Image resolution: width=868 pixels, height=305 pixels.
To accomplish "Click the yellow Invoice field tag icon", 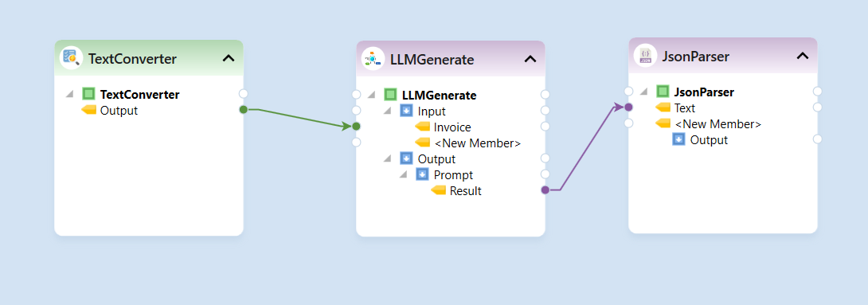I will click(x=422, y=127).
